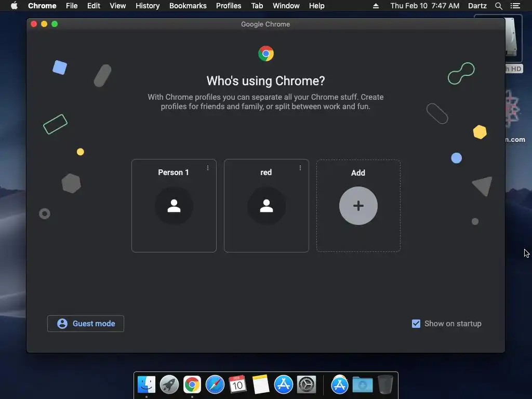
Task: Open the Tab menu
Action: click(x=257, y=6)
